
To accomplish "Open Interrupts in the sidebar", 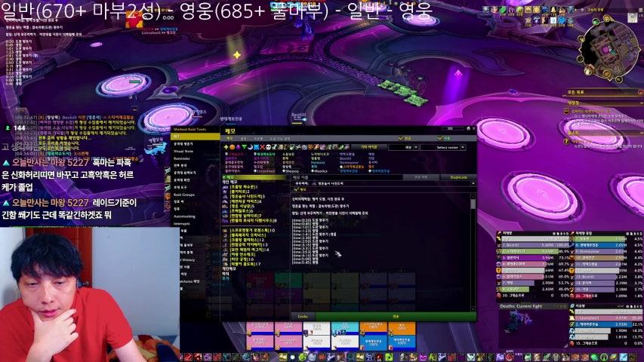I will click(x=181, y=224).
